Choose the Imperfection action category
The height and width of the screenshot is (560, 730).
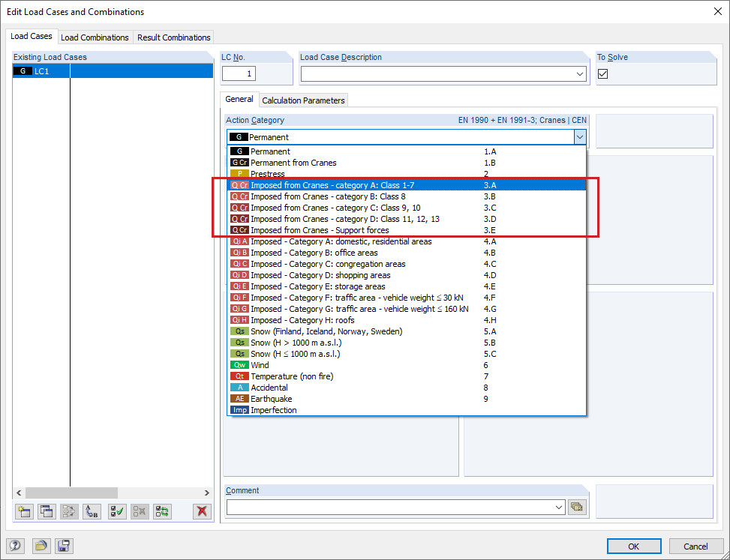click(407, 410)
